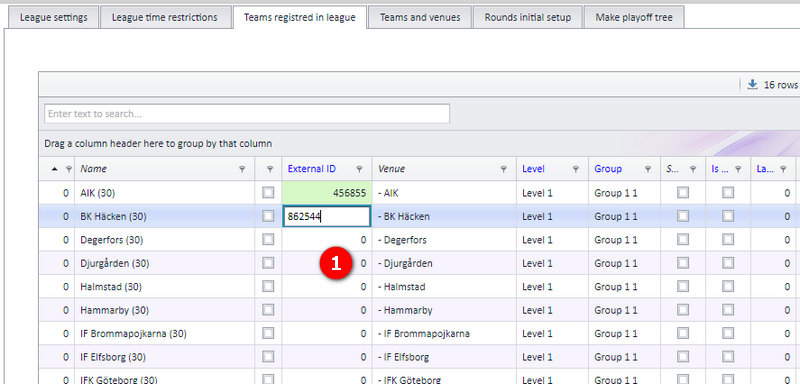Click the export download icon near 16 rows
The width and height of the screenshot is (800, 384).
coord(752,85)
